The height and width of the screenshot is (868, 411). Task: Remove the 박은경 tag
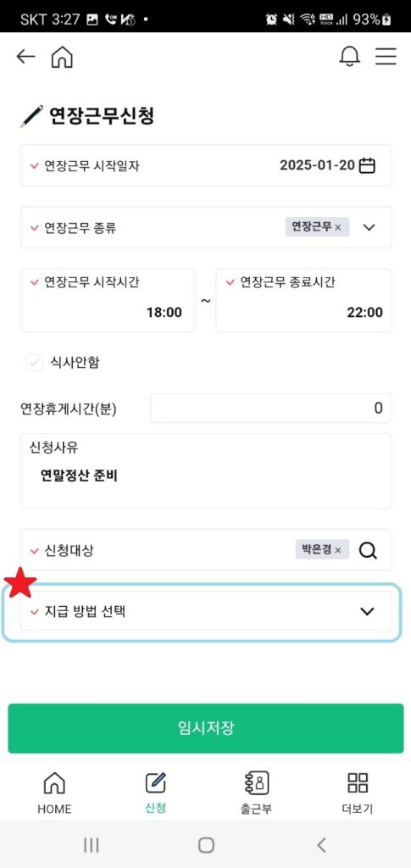point(338,550)
